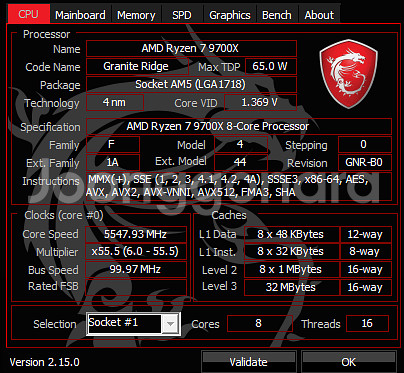Click the empty Rated FSB field

point(136,287)
